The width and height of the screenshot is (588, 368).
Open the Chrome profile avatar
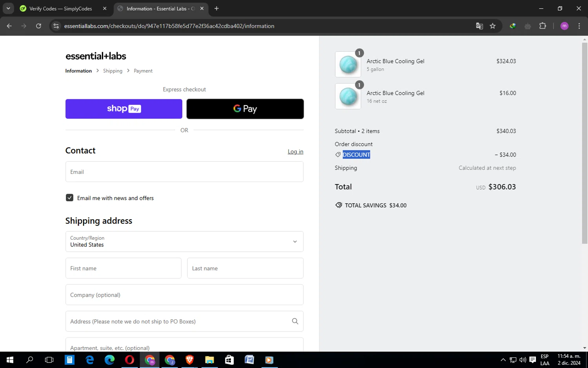click(564, 26)
